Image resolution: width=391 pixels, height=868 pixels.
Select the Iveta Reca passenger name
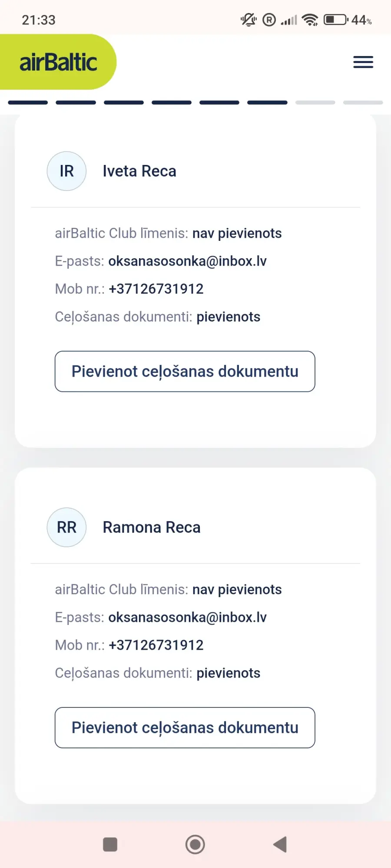[x=139, y=171]
